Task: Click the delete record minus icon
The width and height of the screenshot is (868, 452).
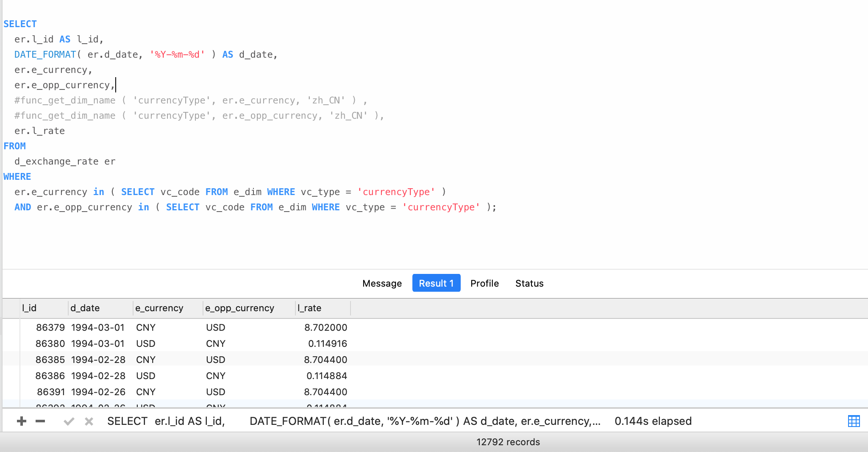Action: (x=40, y=421)
